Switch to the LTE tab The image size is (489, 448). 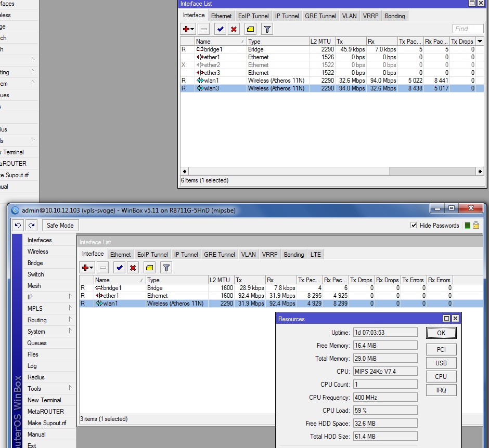315,255
